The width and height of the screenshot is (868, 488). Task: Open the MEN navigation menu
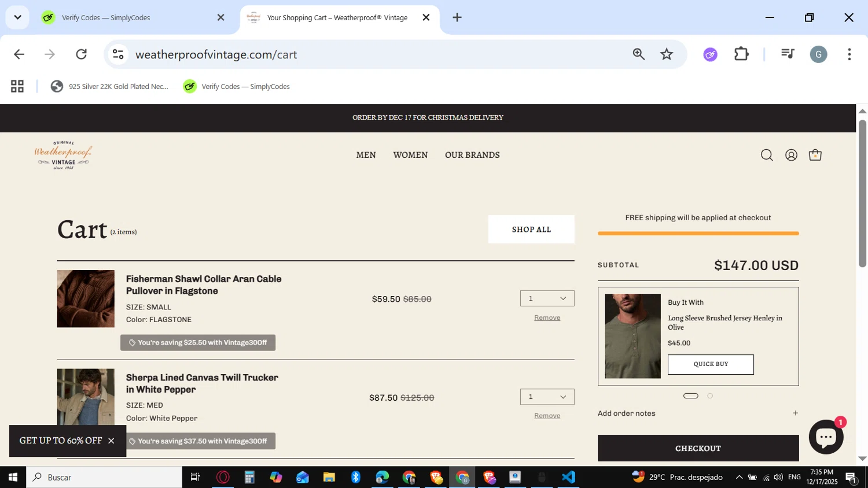(366, 155)
